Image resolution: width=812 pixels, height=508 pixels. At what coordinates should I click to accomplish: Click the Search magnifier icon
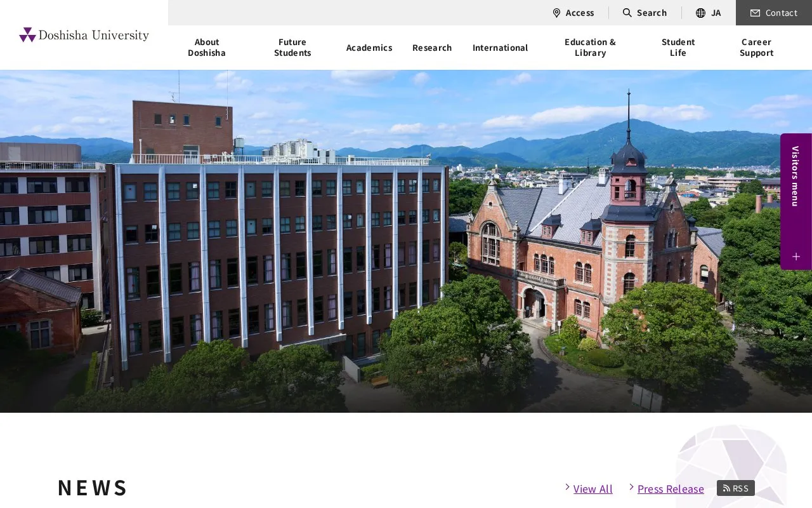click(x=627, y=13)
